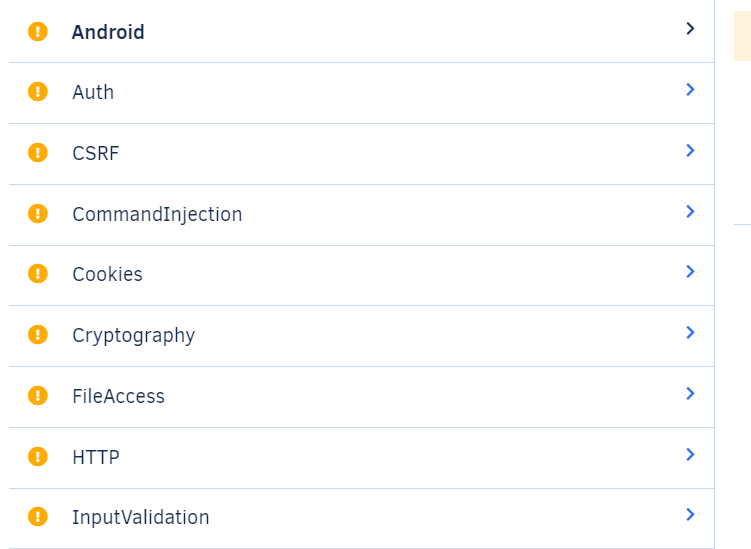Click the warning icon beside Auth
The width and height of the screenshot is (751, 549).
(x=38, y=92)
